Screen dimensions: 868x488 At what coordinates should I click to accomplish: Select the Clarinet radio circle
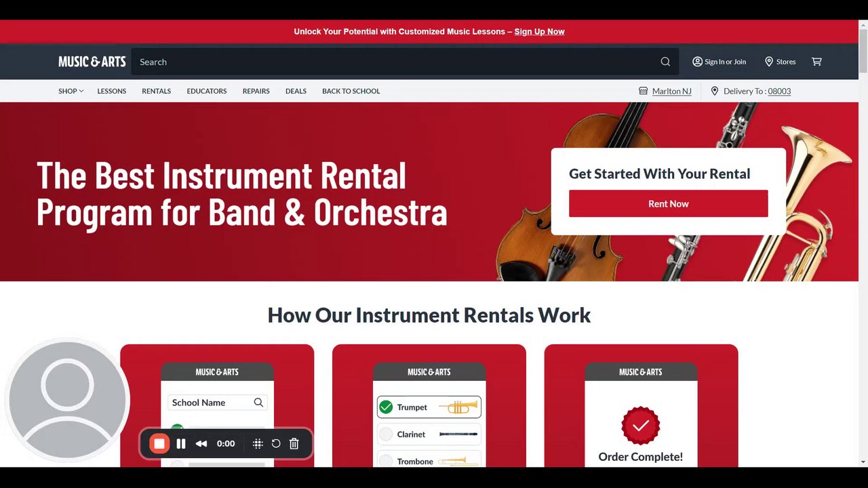386,434
